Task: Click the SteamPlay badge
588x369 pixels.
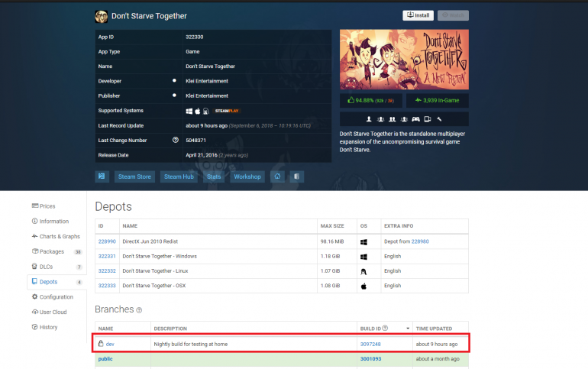Action: click(227, 111)
